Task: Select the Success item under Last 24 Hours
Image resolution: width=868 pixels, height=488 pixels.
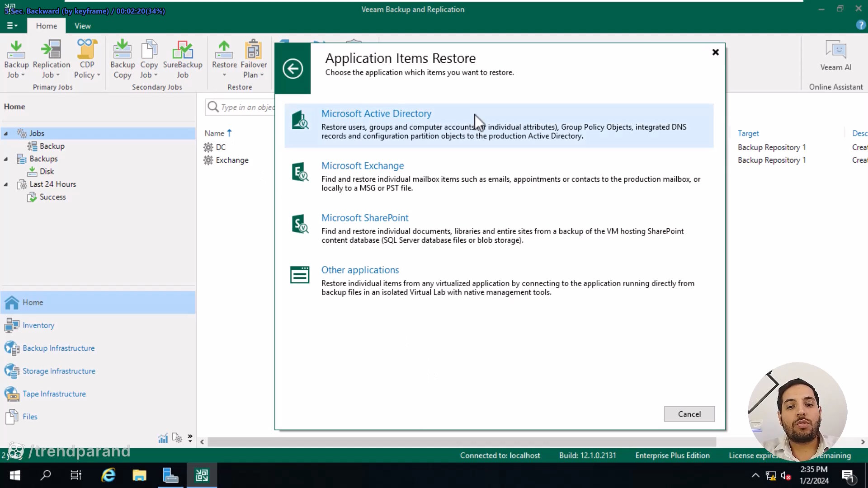Action: tap(52, 197)
